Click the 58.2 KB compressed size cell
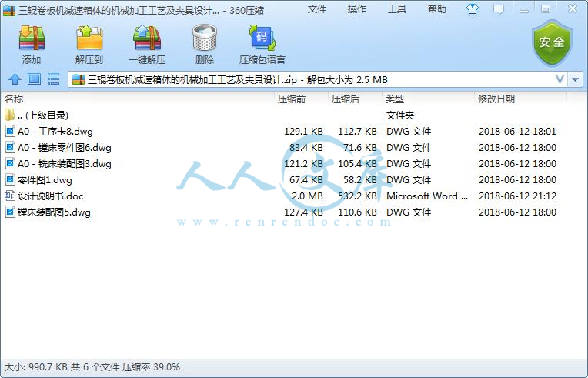The height and width of the screenshot is (378, 588). coord(360,179)
